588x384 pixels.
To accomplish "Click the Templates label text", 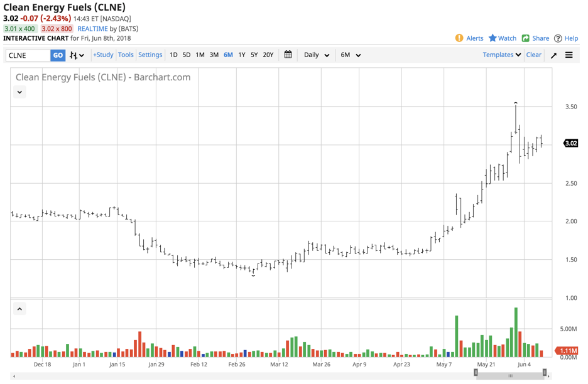I will tap(498, 55).
